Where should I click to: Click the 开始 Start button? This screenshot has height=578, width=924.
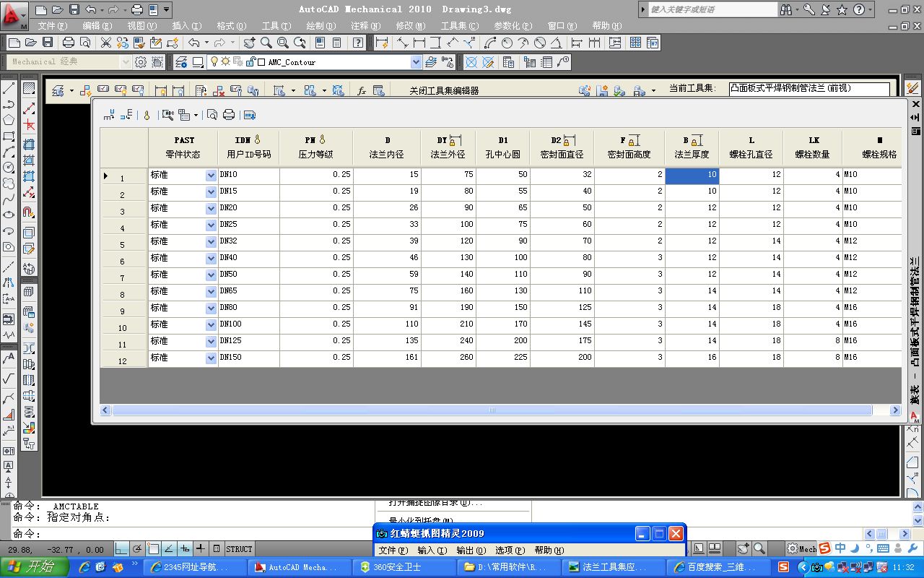pos(35,567)
